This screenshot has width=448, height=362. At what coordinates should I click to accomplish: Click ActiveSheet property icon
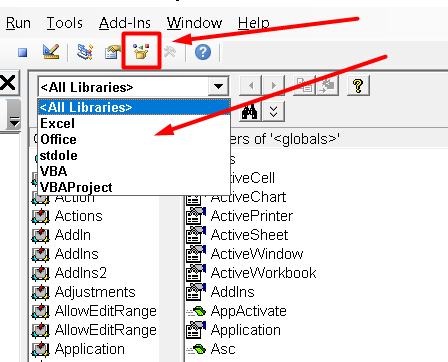[196, 235]
